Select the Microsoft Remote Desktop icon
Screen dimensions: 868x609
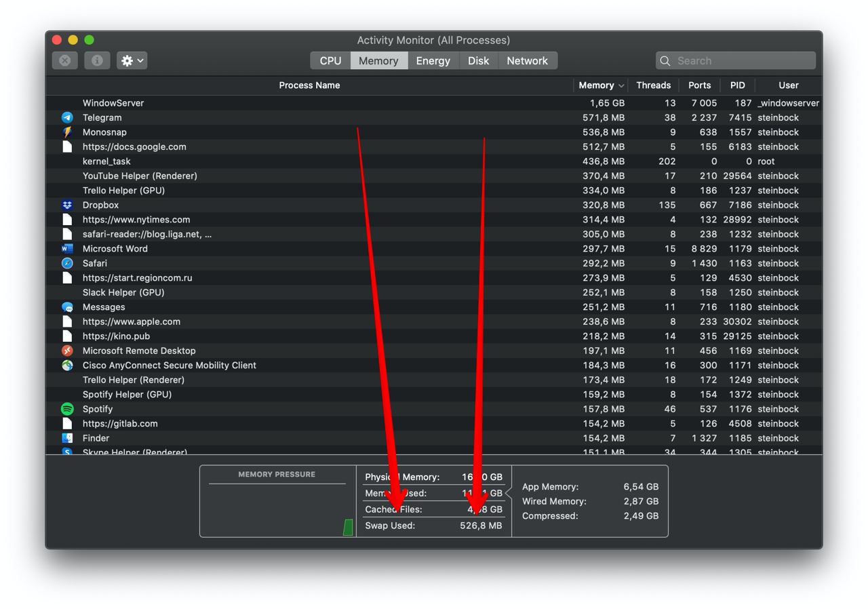pyautogui.click(x=67, y=351)
